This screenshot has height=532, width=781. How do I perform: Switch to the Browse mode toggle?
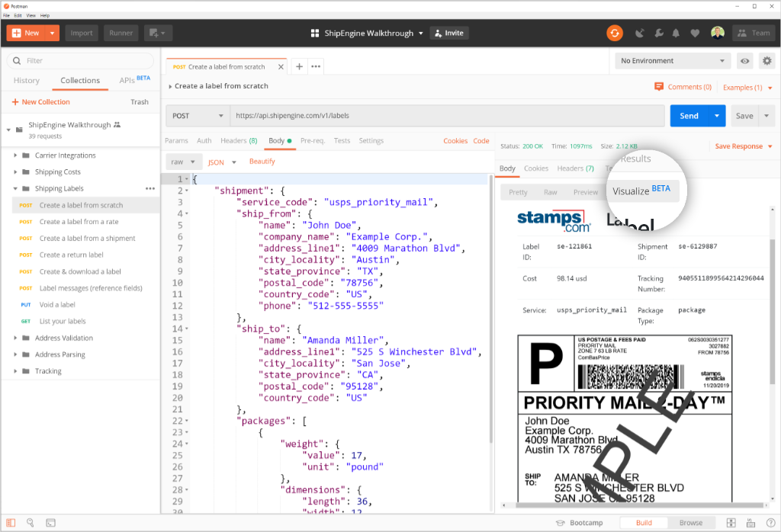click(x=691, y=523)
